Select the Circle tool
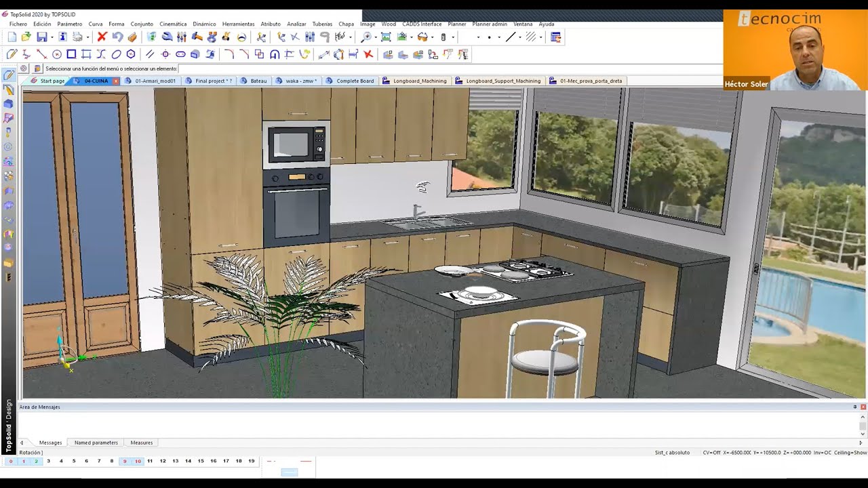Screen dimensions: 868x488 57,54
